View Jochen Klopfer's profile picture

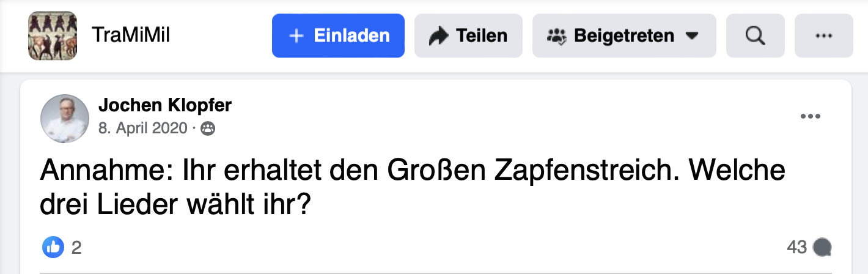[64, 119]
